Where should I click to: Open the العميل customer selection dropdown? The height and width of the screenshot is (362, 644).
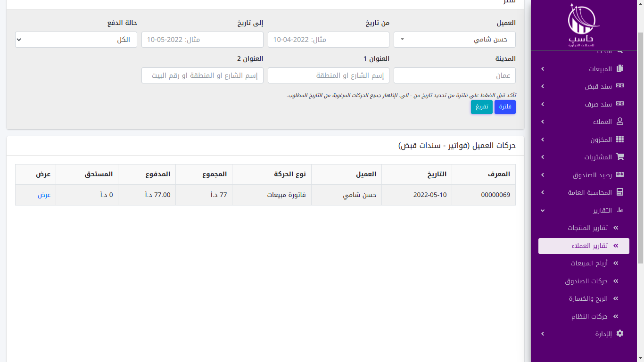[x=454, y=40]
